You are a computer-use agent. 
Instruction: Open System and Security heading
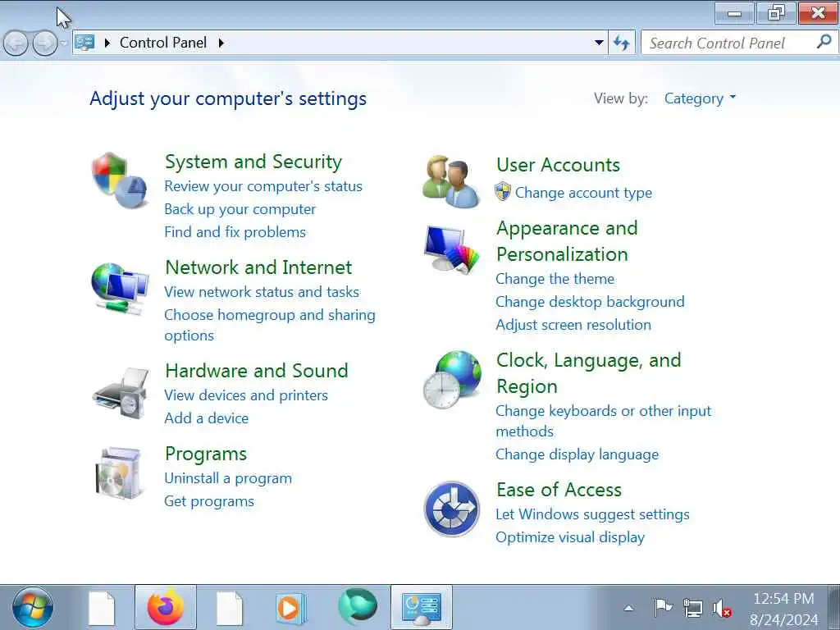point(253,162)
